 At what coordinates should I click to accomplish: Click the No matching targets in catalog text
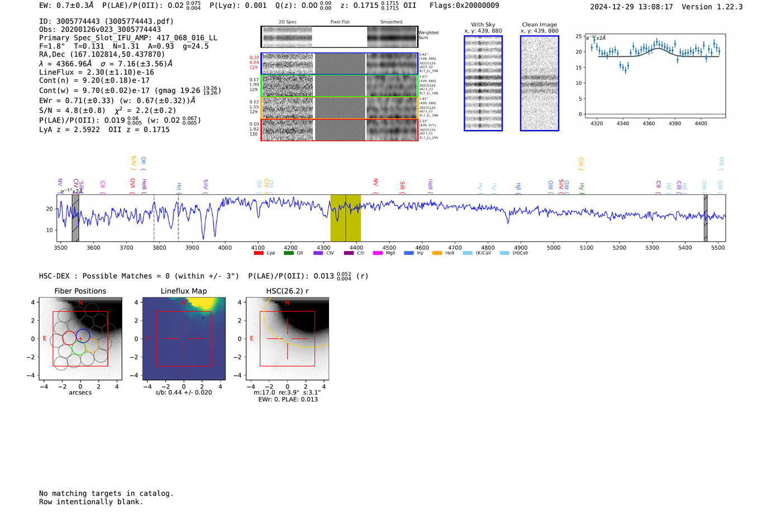tap(106, 493)
